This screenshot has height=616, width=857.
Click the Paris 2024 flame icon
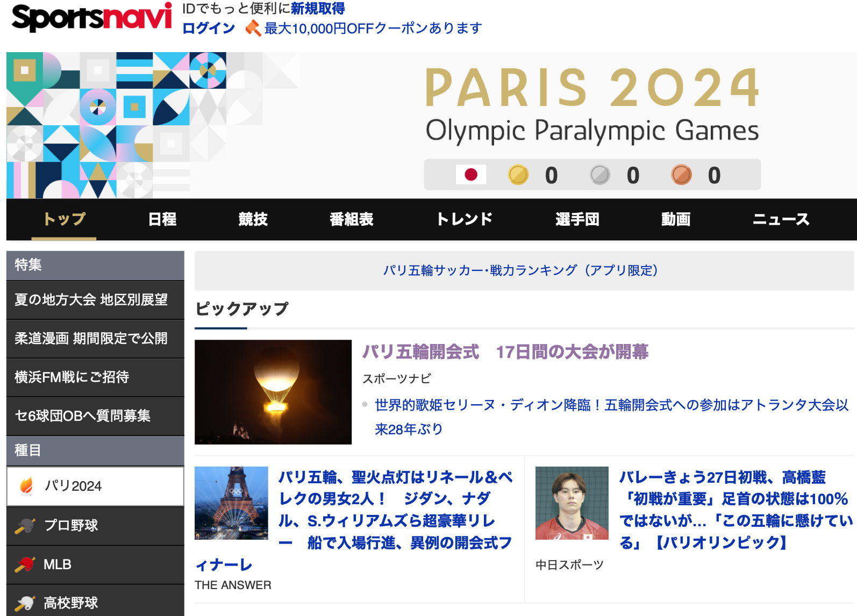coord(26,486)
